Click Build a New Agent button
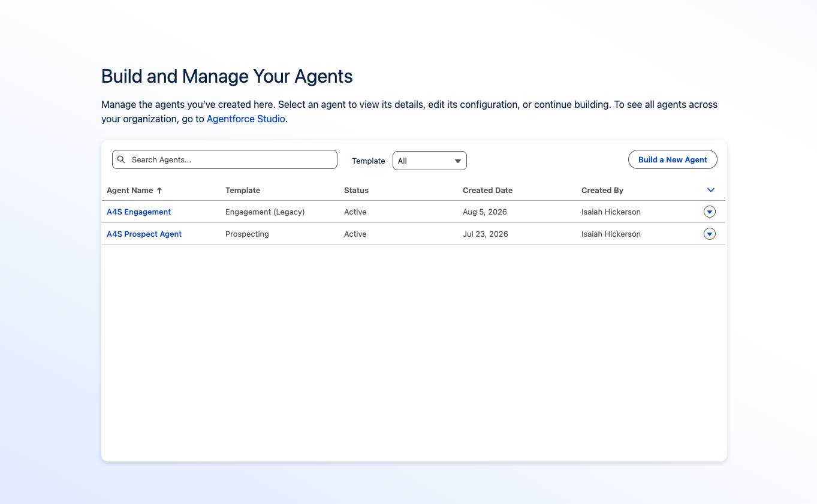The width and height of the screenshot is (817, 504). [673, 159]
